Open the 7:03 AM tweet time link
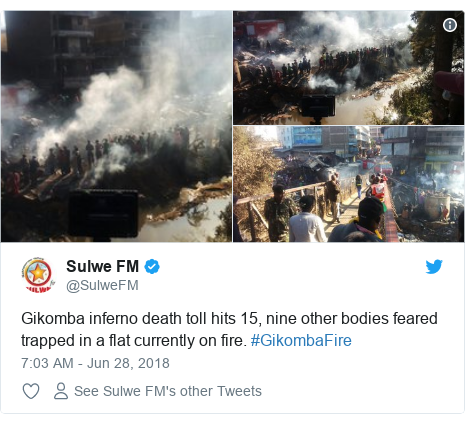Viewport: 465px width, 424px height. tap(47, 363)
